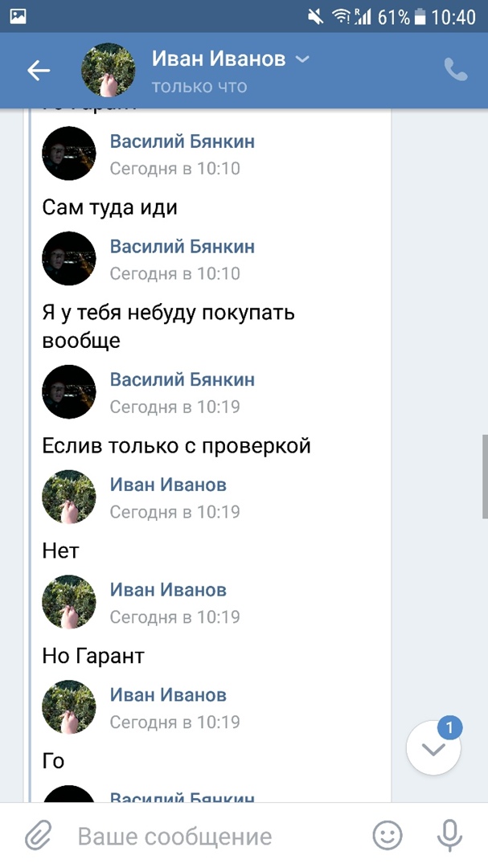The height and width of the screenshot is (868, 488).
Task: Click the chat scrollbar handle
Action: pos(484,477)
